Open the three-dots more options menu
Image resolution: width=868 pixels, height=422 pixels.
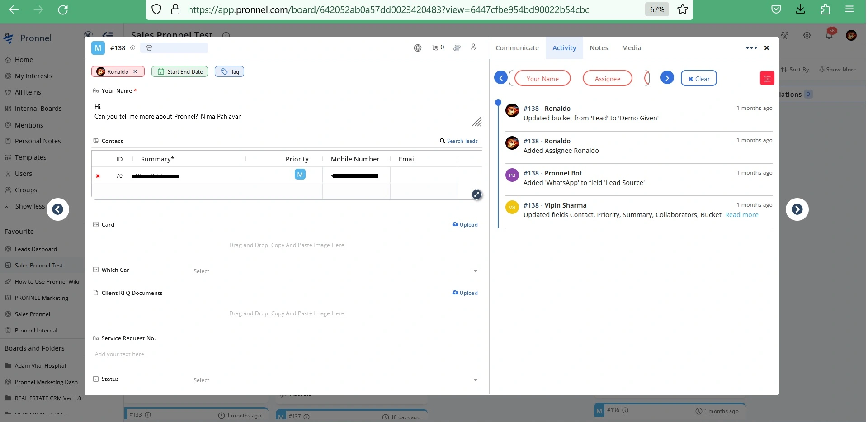751,48
